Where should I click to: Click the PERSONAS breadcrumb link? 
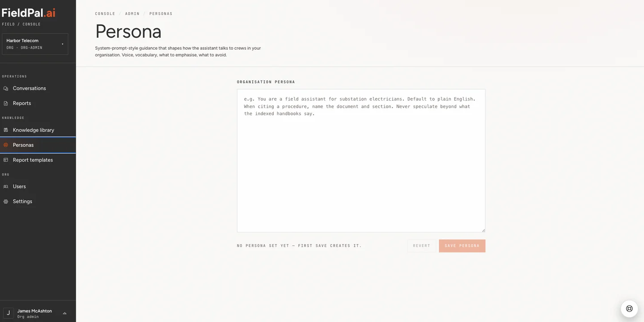(161, 14)
